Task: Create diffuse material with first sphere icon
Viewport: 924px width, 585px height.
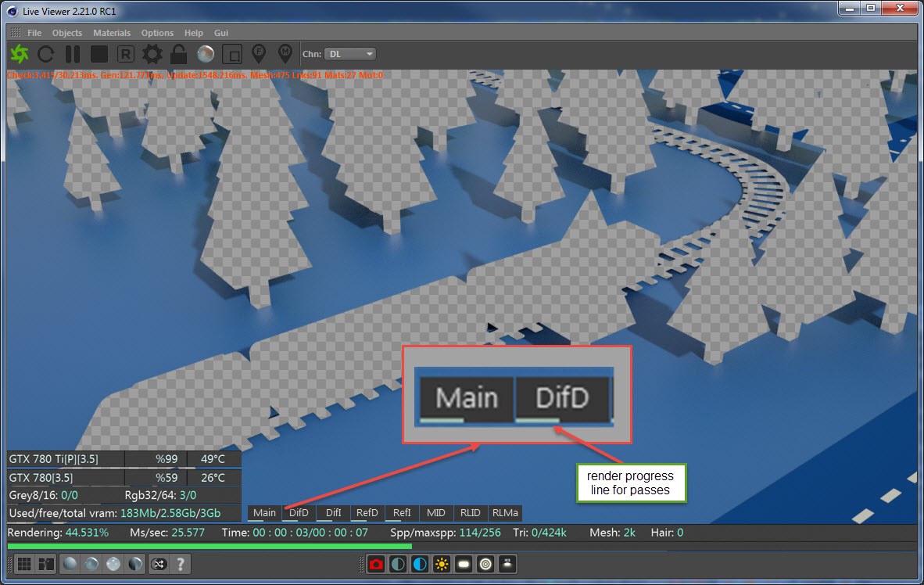Action: click(70, 565)
